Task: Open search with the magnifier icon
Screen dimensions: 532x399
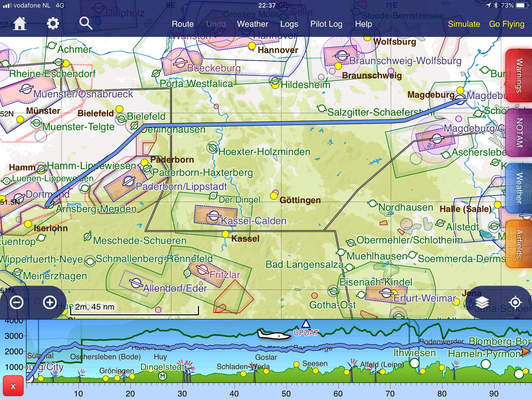Action: pyautogui.click(x=86, y=24)
